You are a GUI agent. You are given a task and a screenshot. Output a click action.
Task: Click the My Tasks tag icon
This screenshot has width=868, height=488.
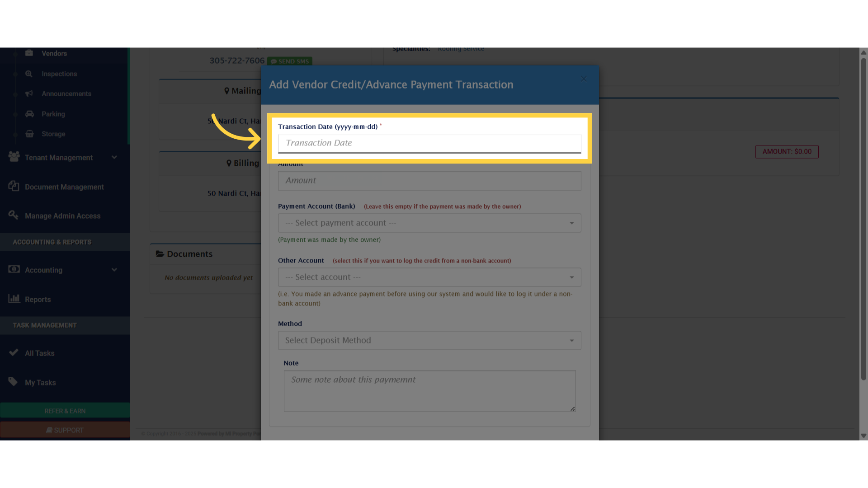pyautogui.click(x=13, y=382)
